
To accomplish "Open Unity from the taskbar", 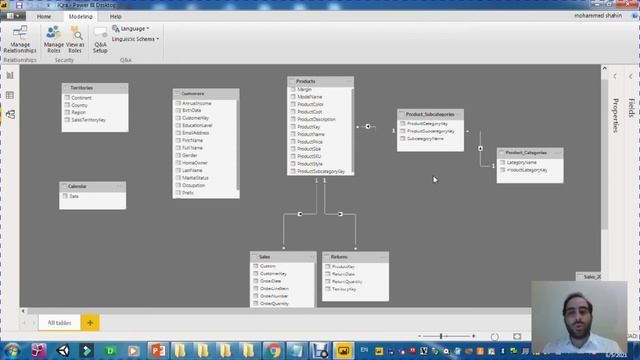I will (x=63, y=351).
